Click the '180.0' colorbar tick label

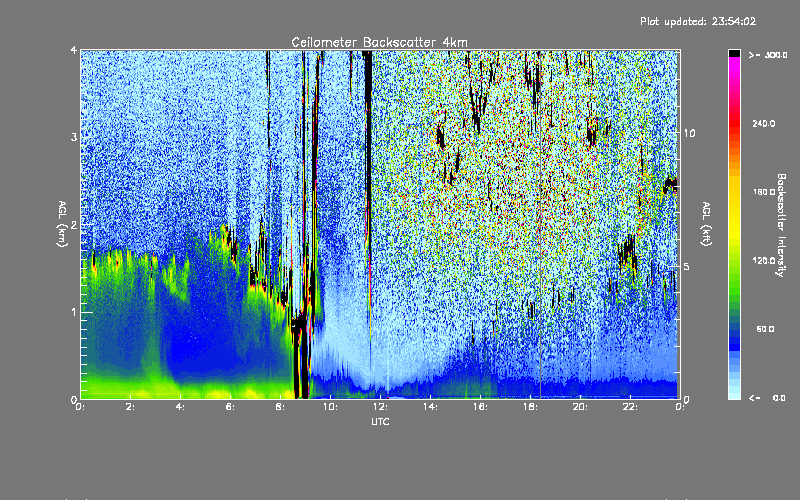764,192
